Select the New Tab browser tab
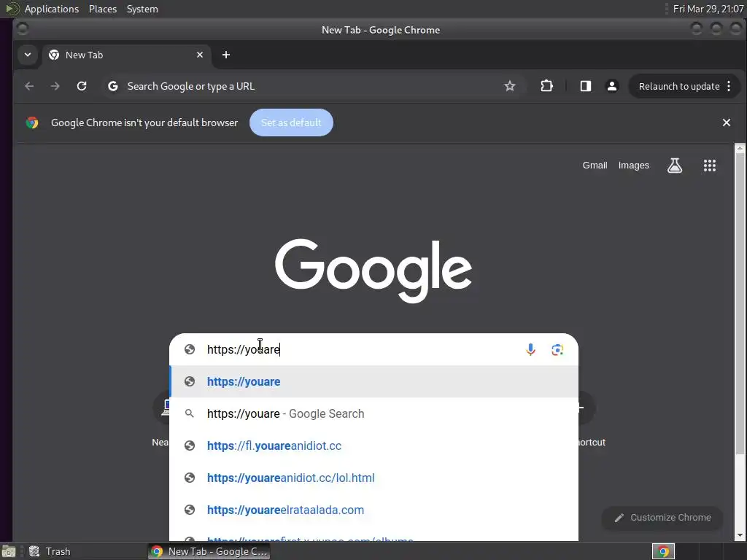The image size is (747, 560). (125, 55)
